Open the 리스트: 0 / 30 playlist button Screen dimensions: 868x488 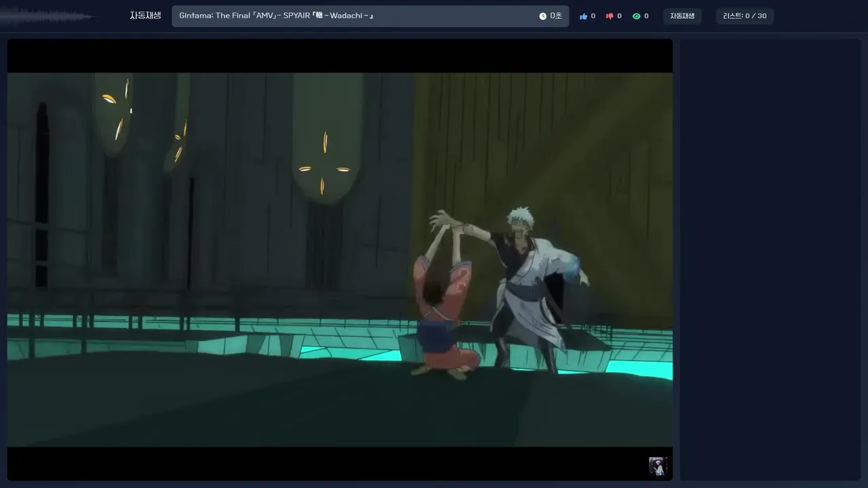pyautogui.click(x=745, y=16)
